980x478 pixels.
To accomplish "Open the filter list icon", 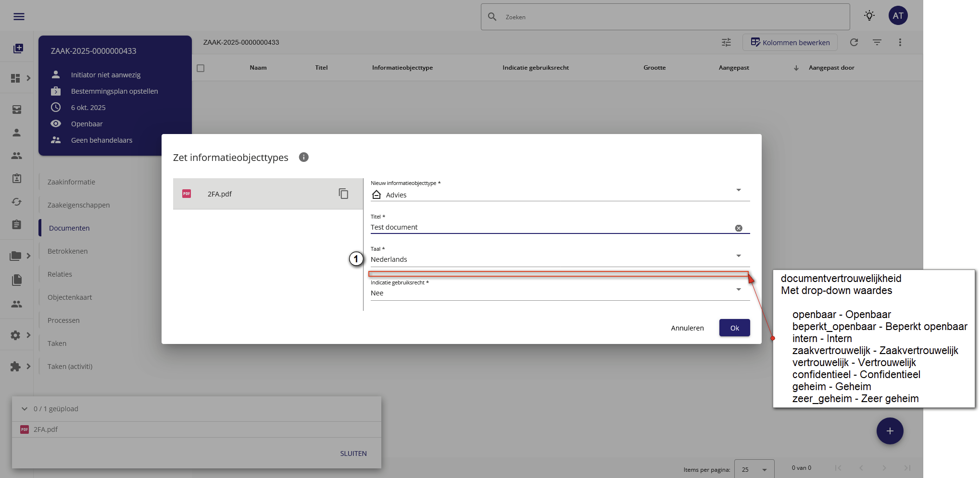I will (x=877, y=42).
